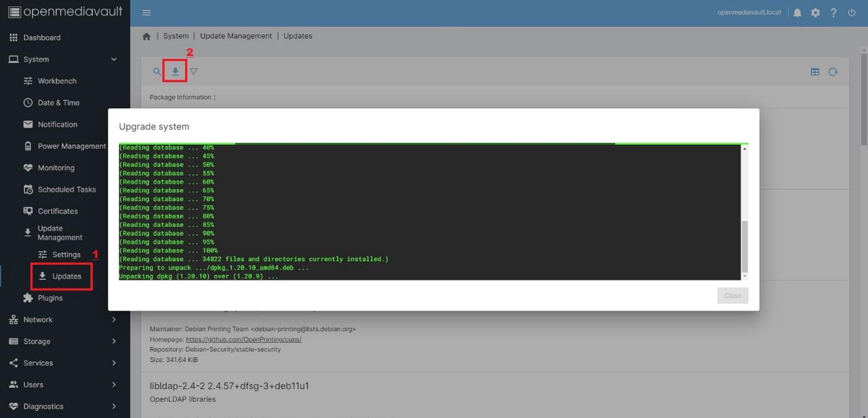This screenshot has width=868, height=418.
Task: Click the power icon in top bar
Action: click(x=851, y=13)
